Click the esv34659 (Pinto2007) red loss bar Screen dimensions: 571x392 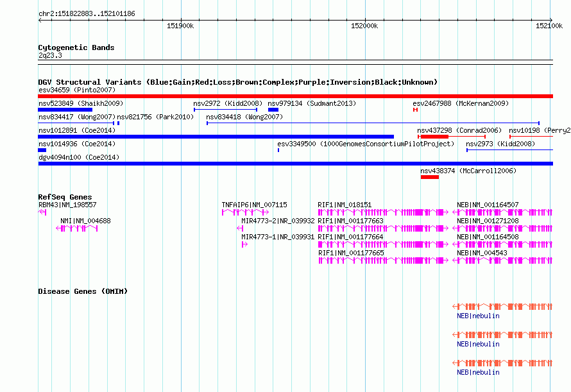295,96
